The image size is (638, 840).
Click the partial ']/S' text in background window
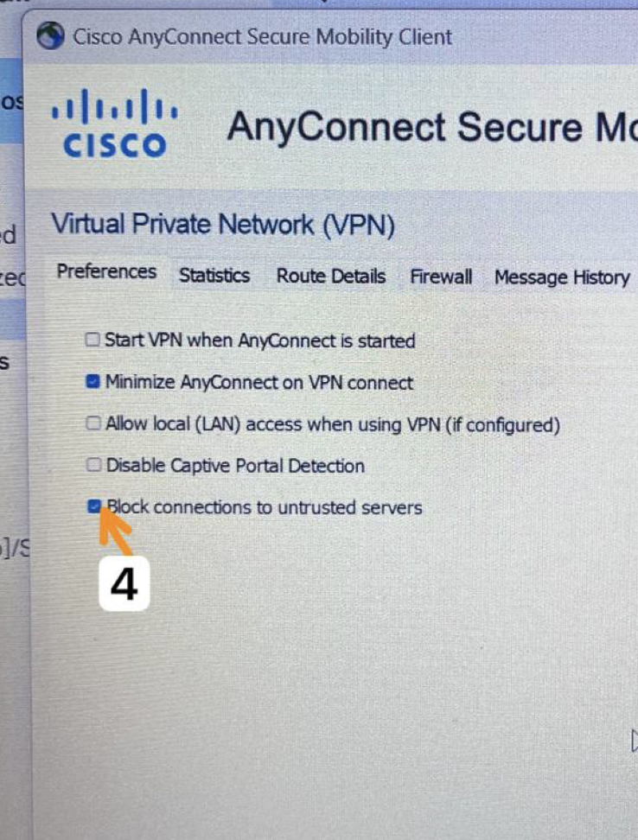point(15,549)
